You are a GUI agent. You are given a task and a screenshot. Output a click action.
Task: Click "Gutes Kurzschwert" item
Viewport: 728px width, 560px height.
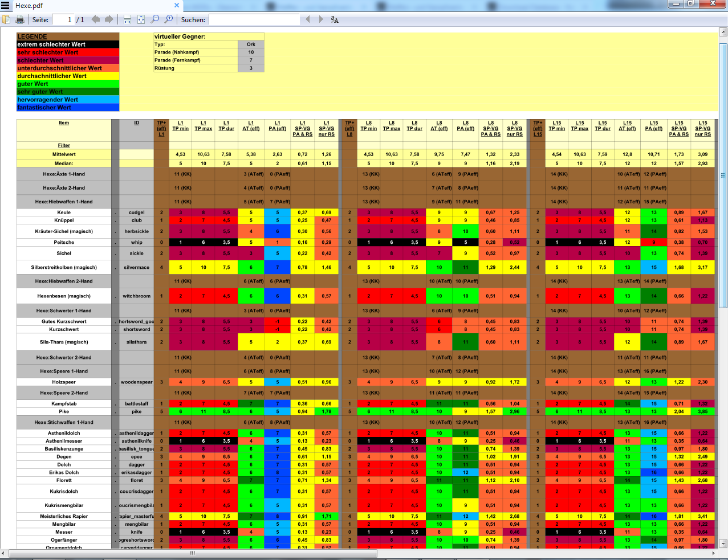click(64, 322)
